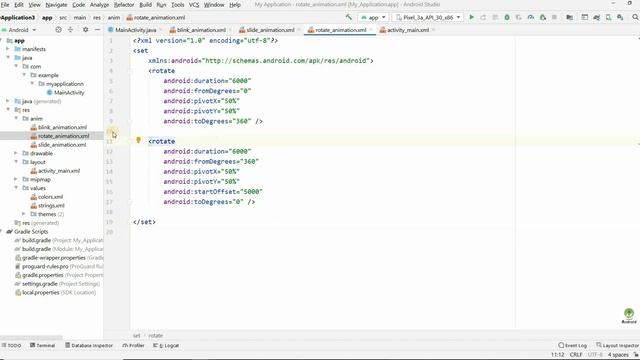Select proguard-rules.pro file
640x360 pixels.
(45, 266)
